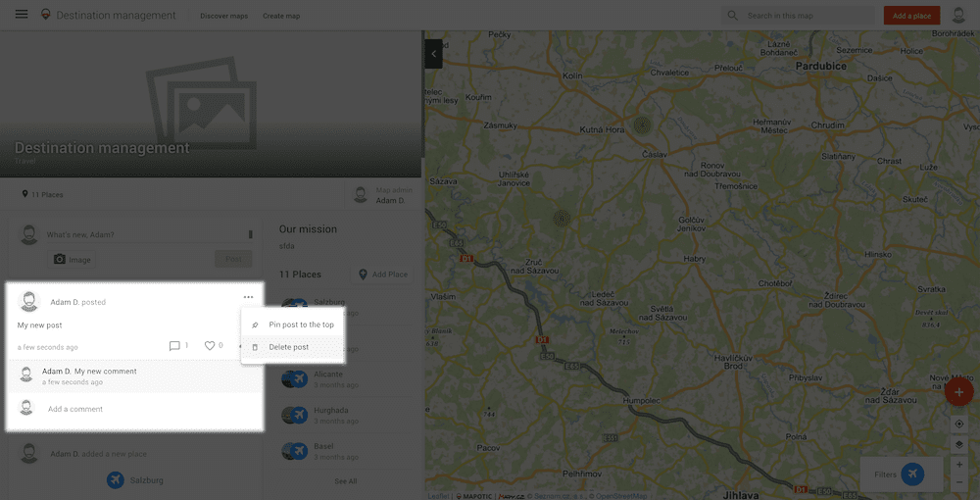Screen dimensions: 980x500
Task: Open Map admin Adam D. profile
Action: pyautogui.click(x=380, y=195)
